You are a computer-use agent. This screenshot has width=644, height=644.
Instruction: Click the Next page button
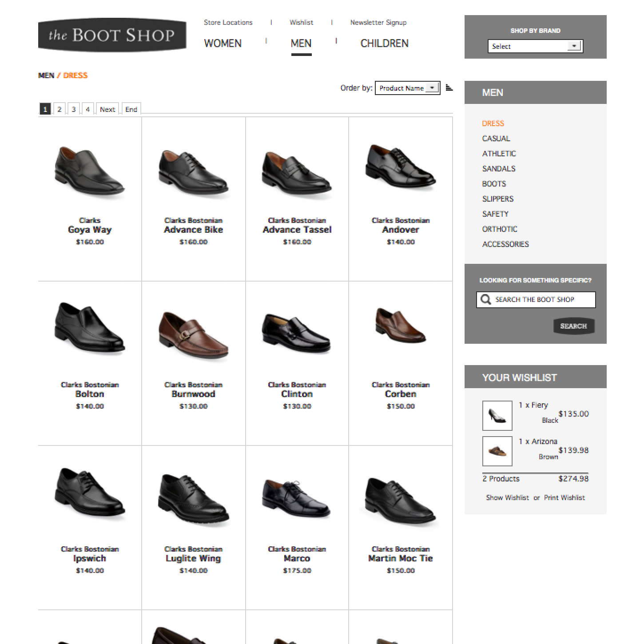click(107, 109)
